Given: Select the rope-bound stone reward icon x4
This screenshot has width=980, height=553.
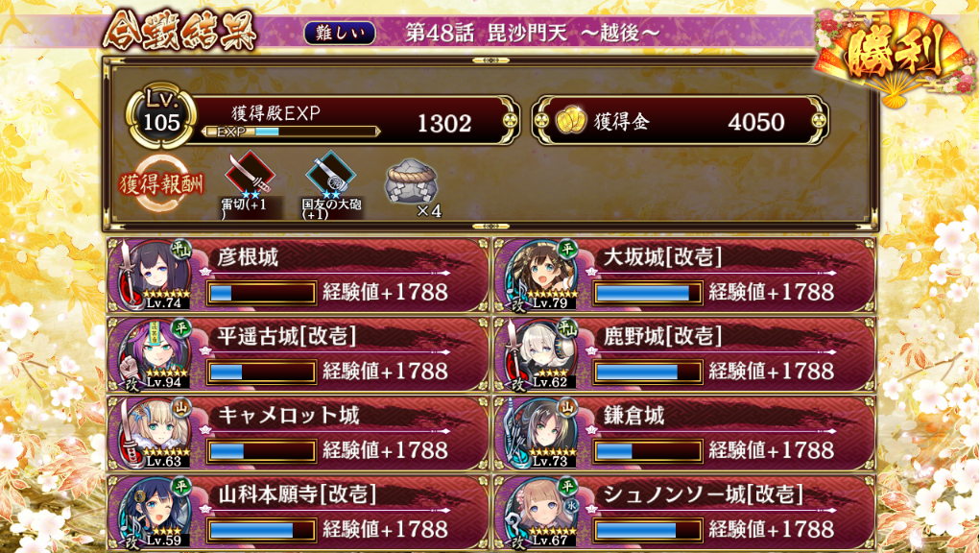Looking at the screenshot, I should 411,182.
